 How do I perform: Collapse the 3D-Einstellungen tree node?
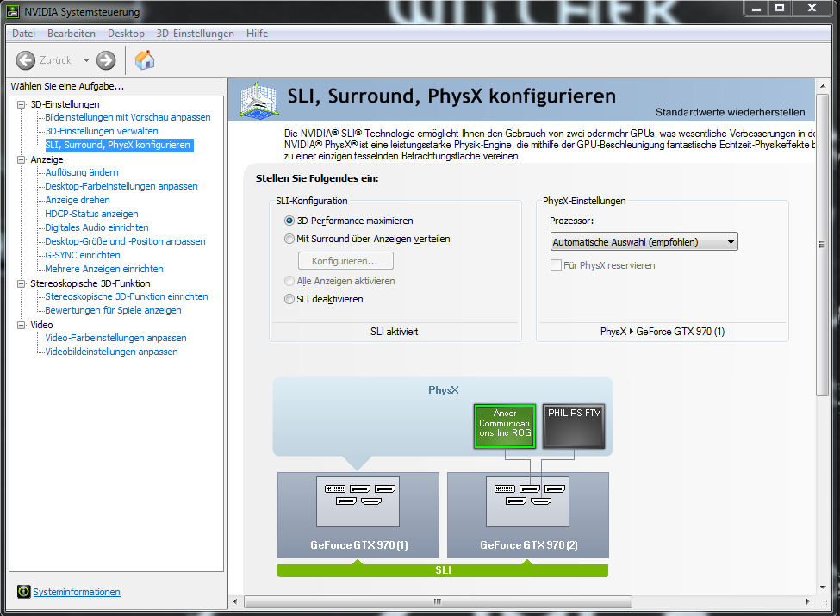21,104
